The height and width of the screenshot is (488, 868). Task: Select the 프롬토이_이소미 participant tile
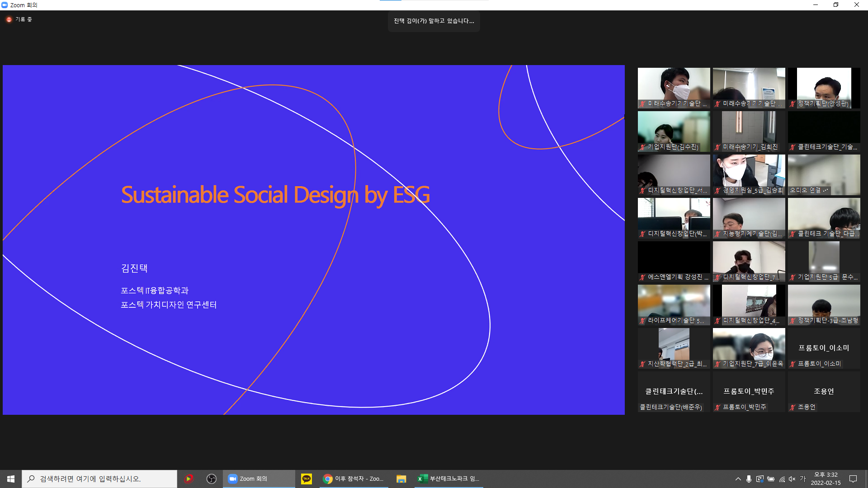[x=824, y=348]
